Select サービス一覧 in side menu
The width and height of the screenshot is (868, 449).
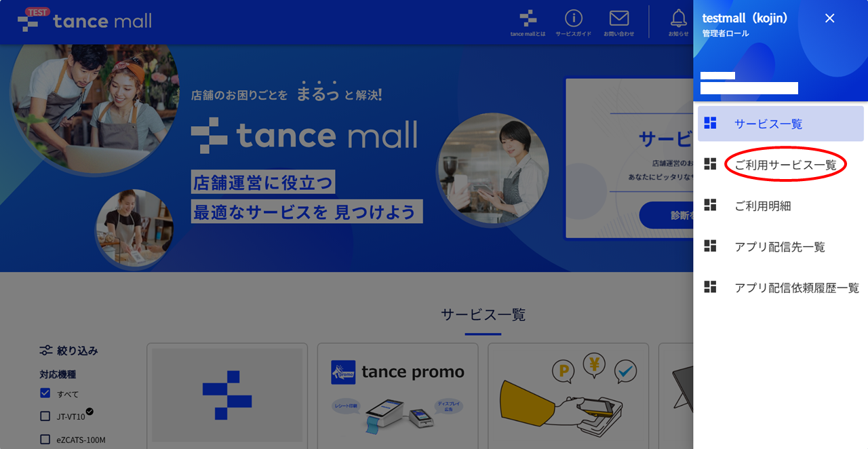click(x=781, y=123)
